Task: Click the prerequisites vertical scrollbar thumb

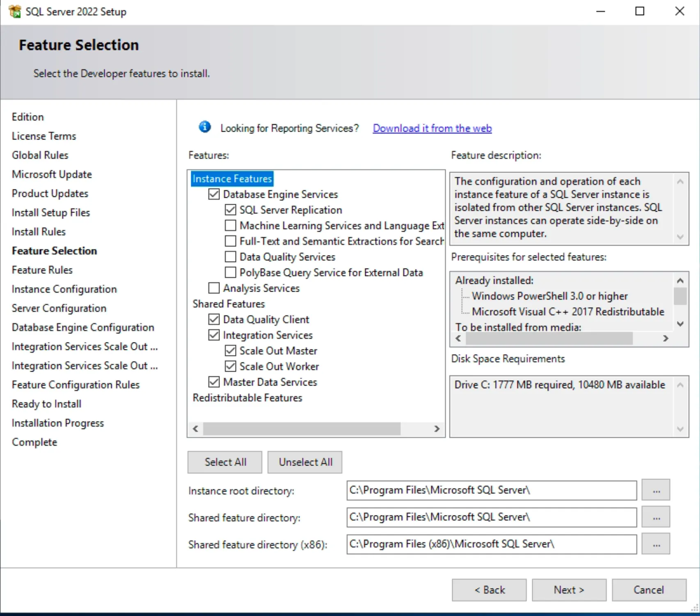Action: [680, 296]
